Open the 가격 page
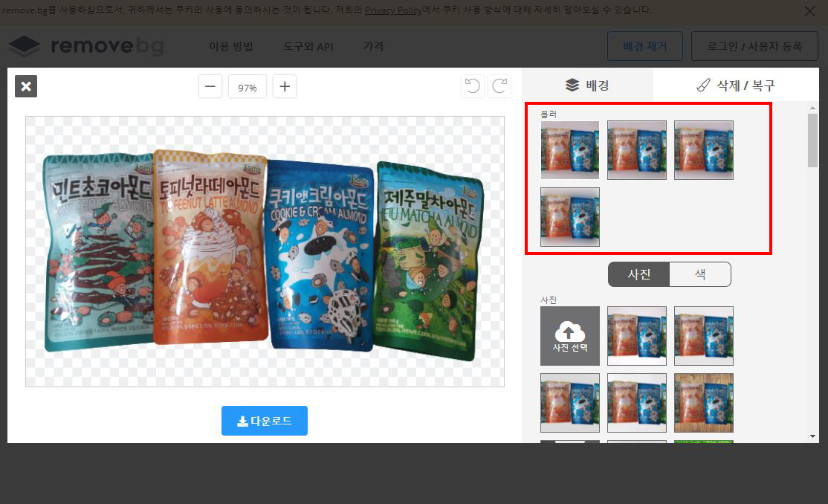 tap(373, 47)
